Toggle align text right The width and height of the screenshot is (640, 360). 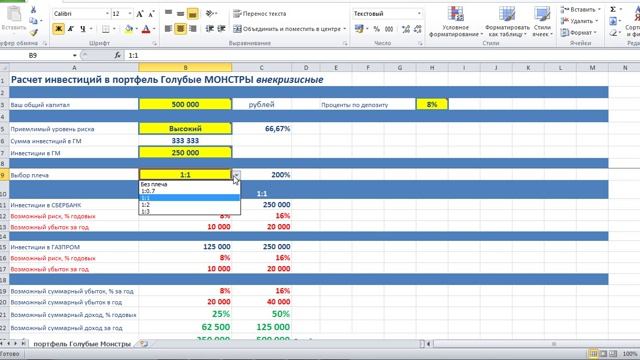pyautogui.click(x=193, y=29)
